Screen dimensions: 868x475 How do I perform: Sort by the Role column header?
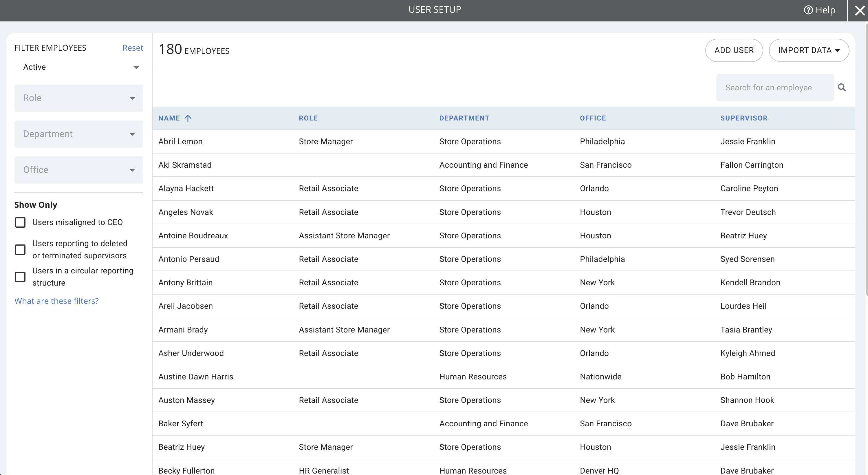click(x=308, y=118)
